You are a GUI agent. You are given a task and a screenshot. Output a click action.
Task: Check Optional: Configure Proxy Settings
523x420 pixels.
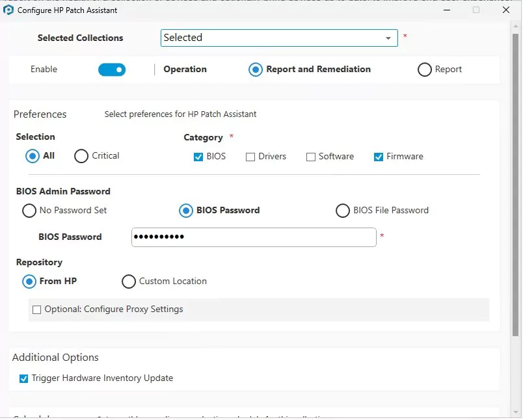click(37, 309)
